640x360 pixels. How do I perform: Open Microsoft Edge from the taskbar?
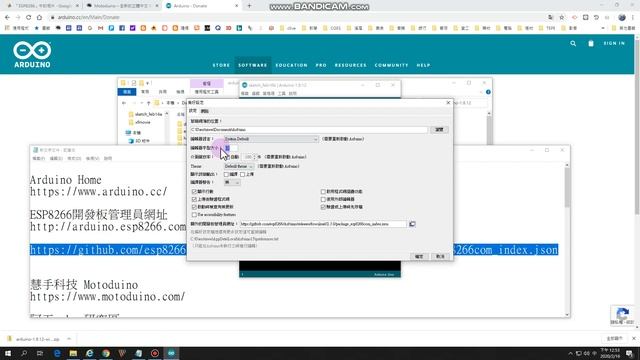[57, 353]
